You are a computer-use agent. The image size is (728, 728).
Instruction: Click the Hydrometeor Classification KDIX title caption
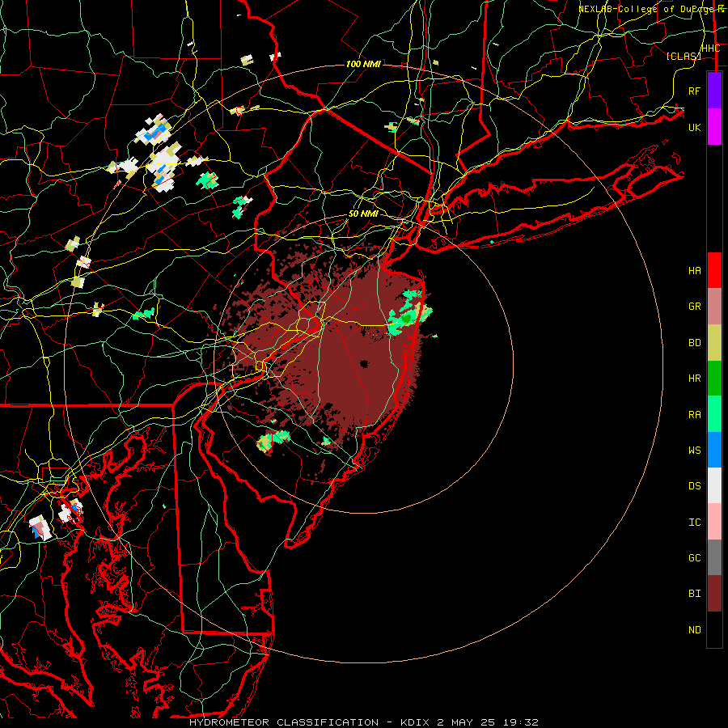pos(363,722)
